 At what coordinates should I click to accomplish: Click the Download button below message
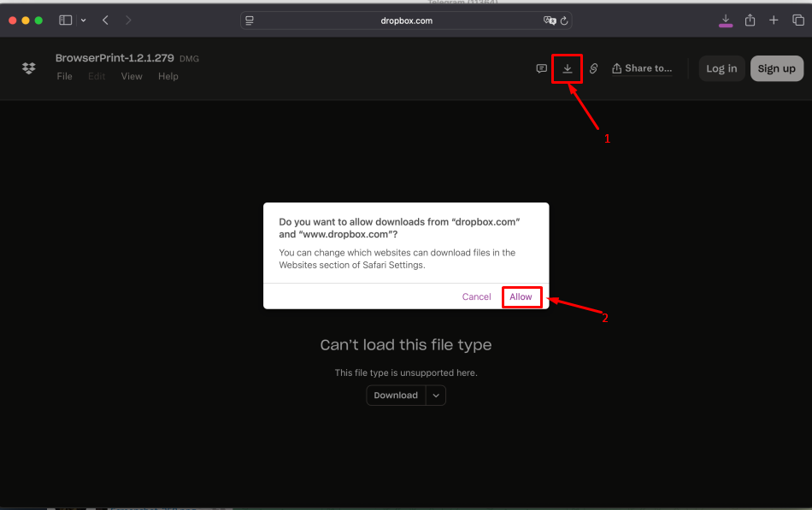pos(396,395)
